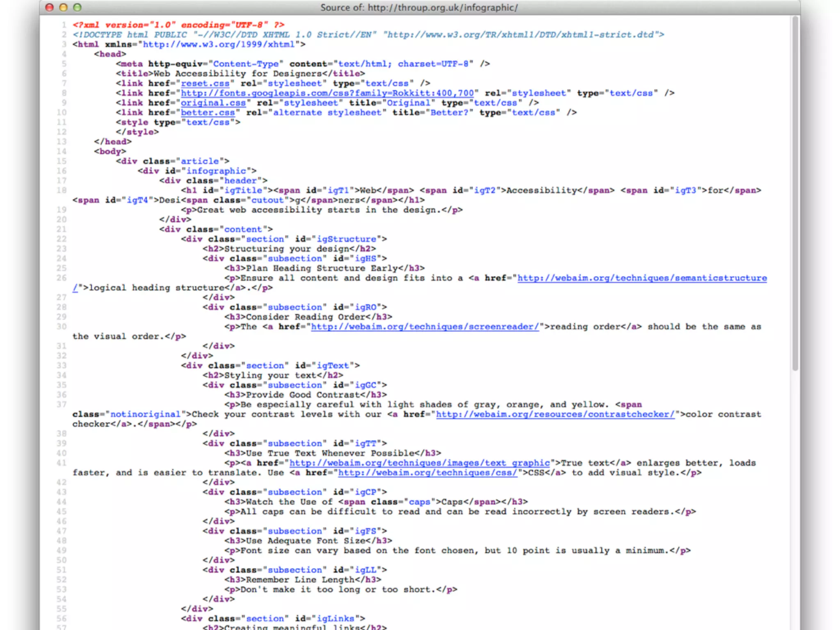This screenshot has width=840, height=630.
Task: Open the webaim images text_graphic link
Action: [419, 463]
